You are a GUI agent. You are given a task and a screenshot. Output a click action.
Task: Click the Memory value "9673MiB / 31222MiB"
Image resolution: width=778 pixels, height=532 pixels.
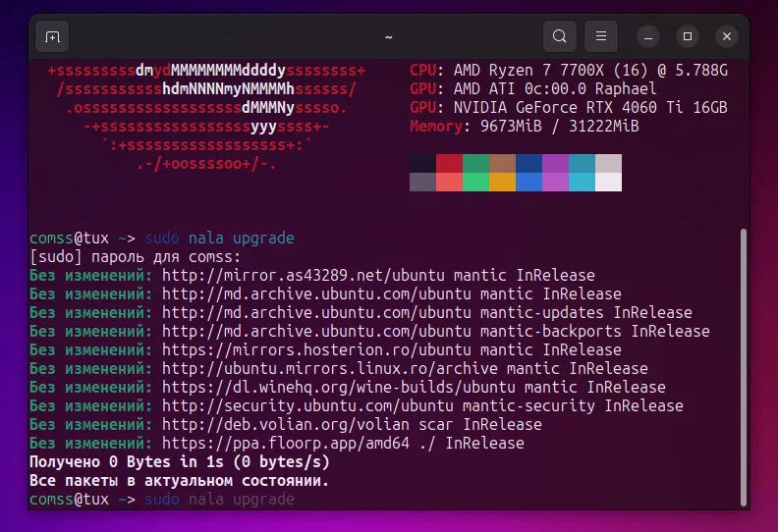coord(559,127)
